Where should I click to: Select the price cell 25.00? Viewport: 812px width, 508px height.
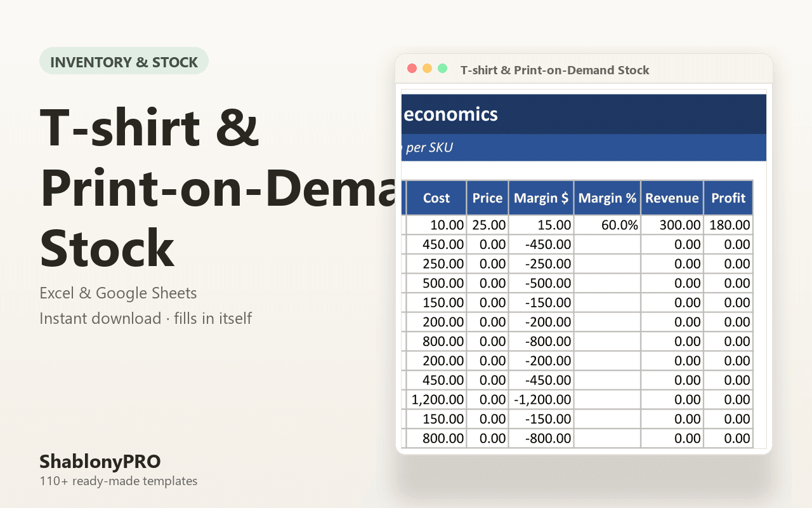coord(487,225)
